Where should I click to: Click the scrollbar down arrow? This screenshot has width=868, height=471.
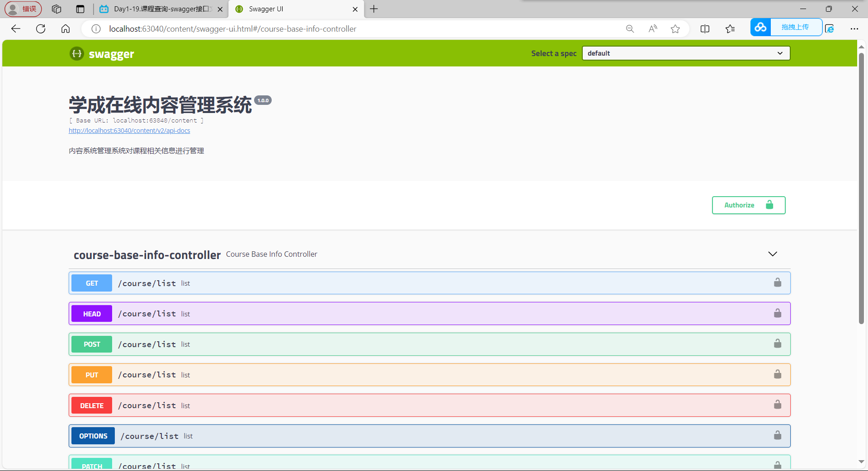coord(861,462)
